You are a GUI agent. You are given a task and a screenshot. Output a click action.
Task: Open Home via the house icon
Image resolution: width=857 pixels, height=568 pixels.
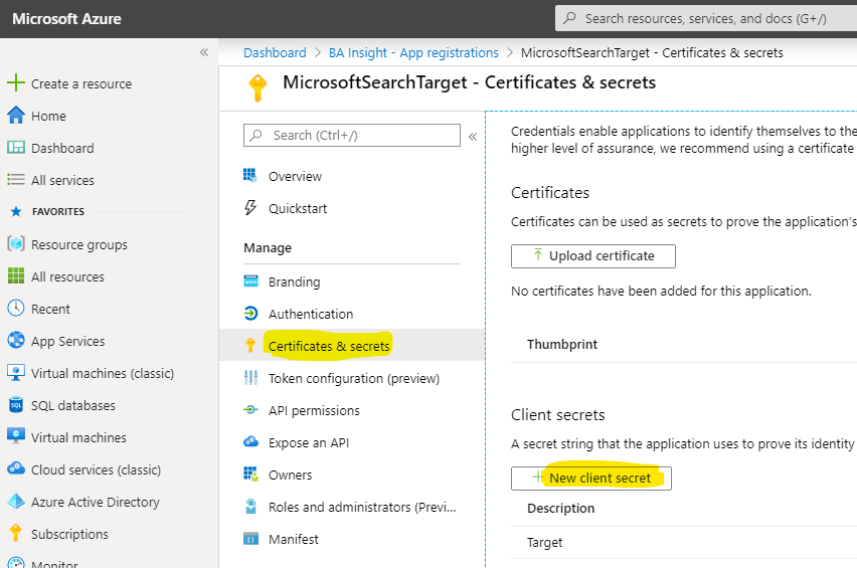click(x=15, y=116)
